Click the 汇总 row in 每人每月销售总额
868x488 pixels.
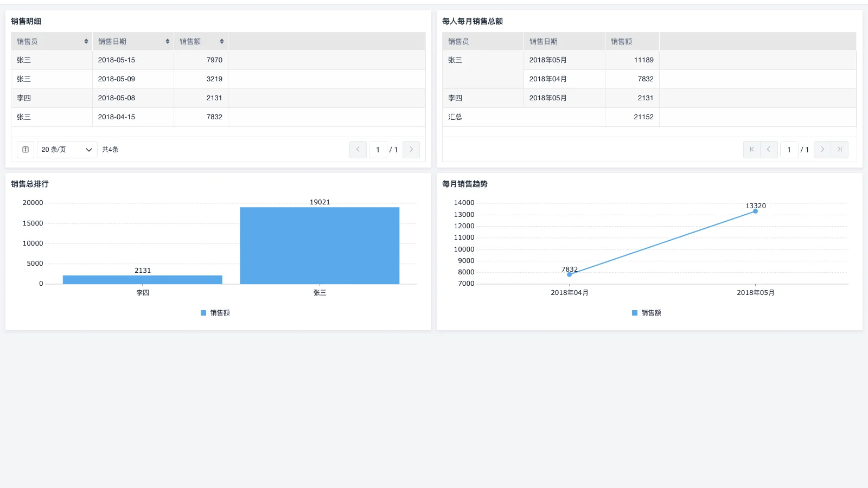[x=455, y=117]
